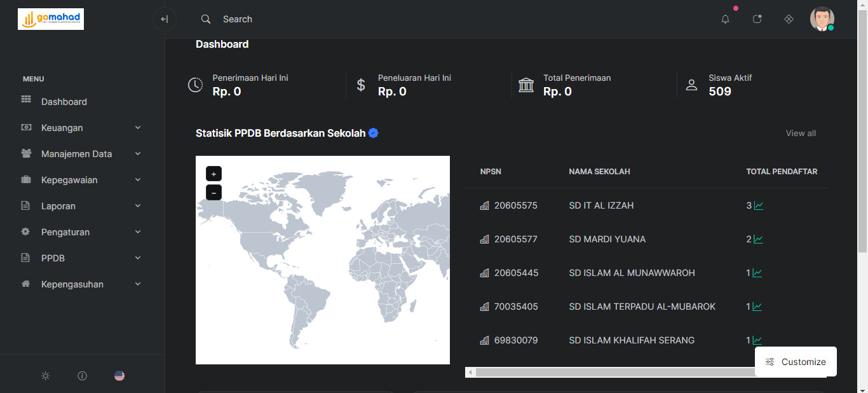Zoom in on the world map
This screenshot has width=868, height=393.
214,174
